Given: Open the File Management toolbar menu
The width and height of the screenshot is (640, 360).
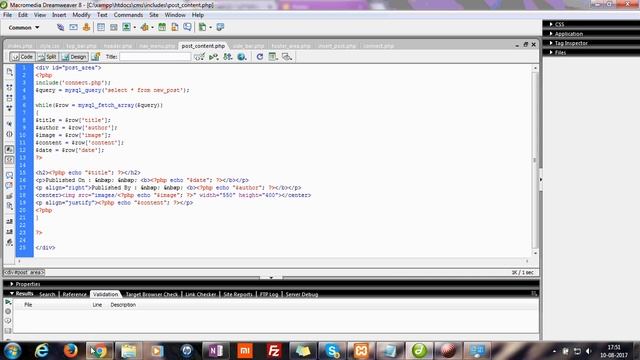Looking at the screenshot, I should 228,57.
